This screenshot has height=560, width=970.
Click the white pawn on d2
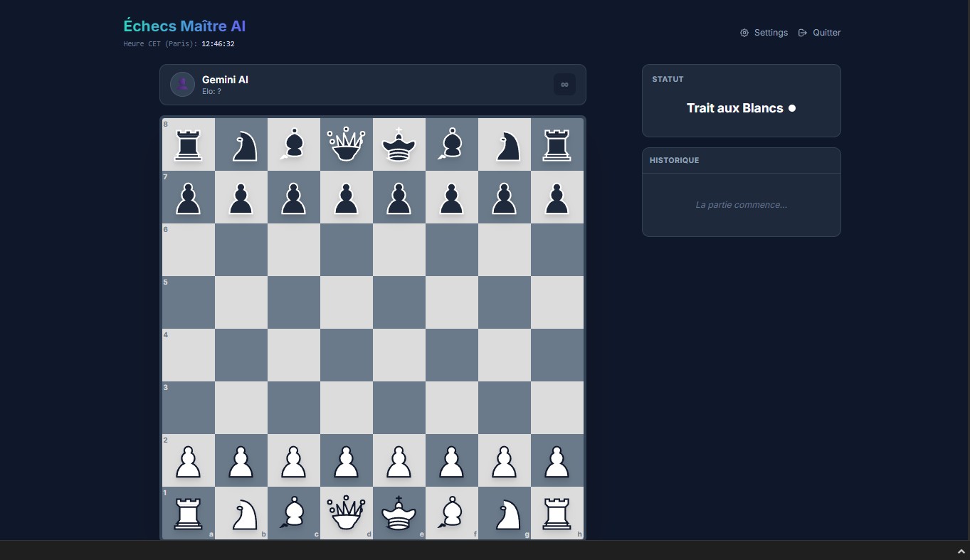tap(346, 460)
